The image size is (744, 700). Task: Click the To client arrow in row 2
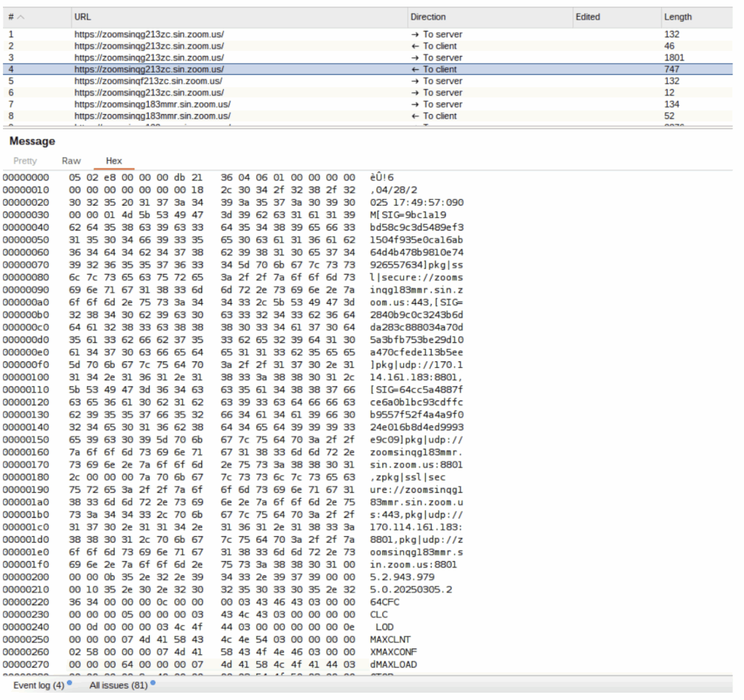[x=415, y=46]
